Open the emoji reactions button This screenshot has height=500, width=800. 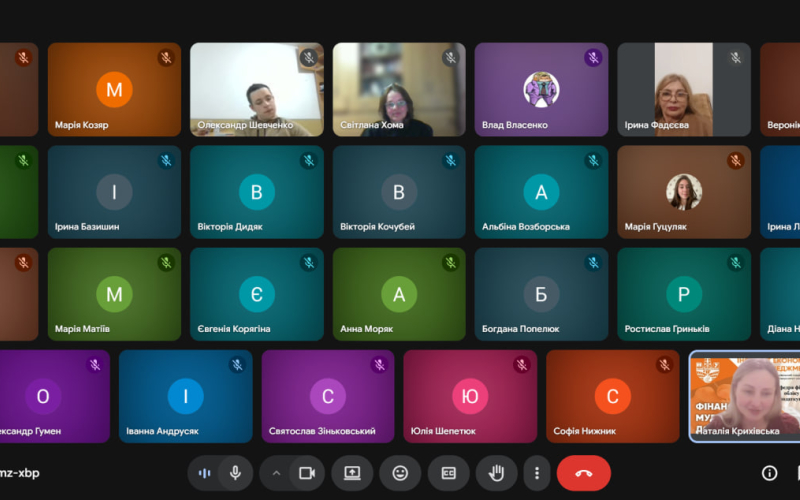tap(400, 473)
